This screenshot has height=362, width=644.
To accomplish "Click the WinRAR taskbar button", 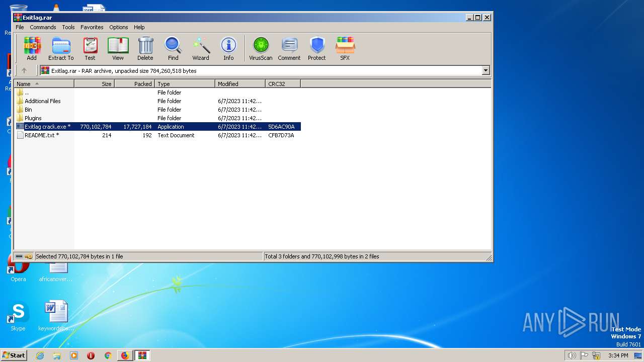I will (x=142, y=355).
